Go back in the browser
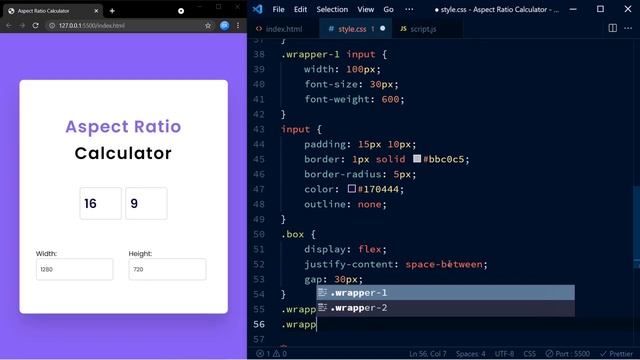 9,25
